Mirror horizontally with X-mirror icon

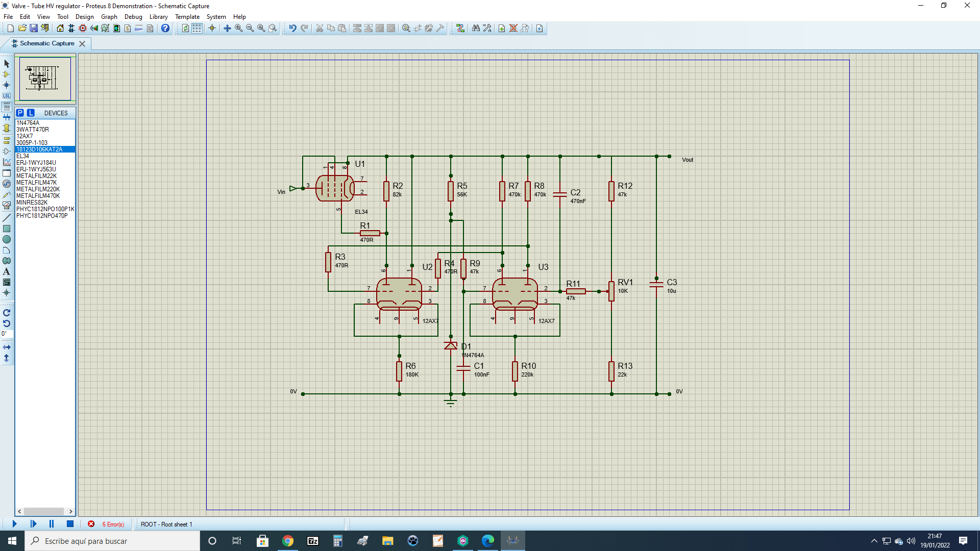tap(7, 347)
